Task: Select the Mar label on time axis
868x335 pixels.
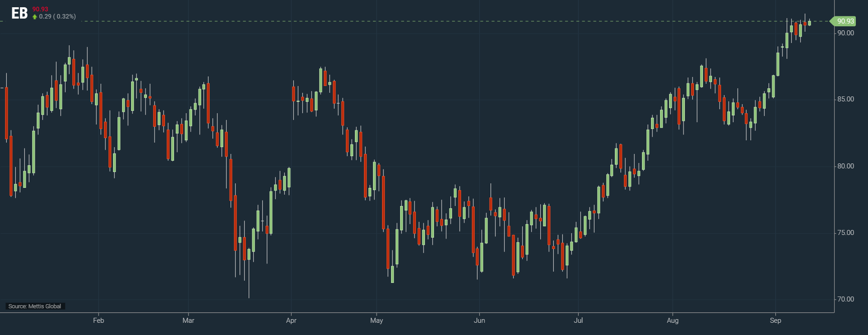Action: pyautogui.click(x=188, y=321)
